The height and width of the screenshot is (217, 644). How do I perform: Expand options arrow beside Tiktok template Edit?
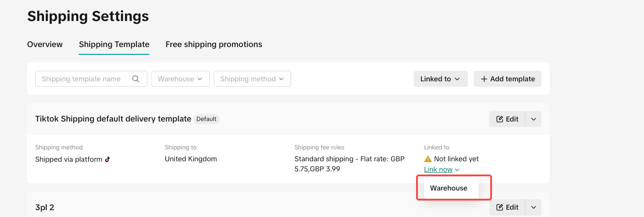click(533, 119)
